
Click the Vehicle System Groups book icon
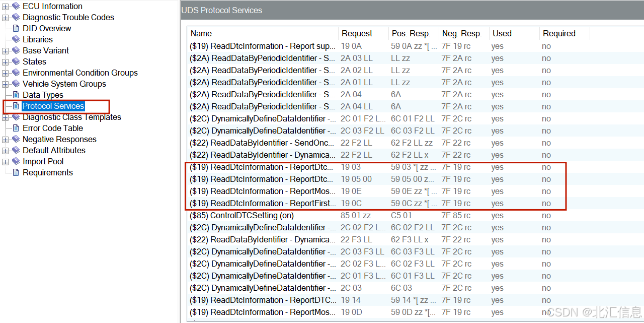[x=16, y=84]
